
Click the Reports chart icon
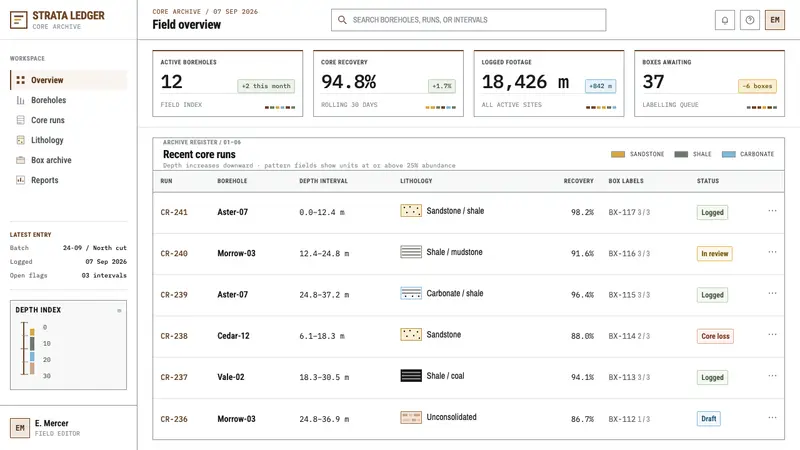click(20, 180)
